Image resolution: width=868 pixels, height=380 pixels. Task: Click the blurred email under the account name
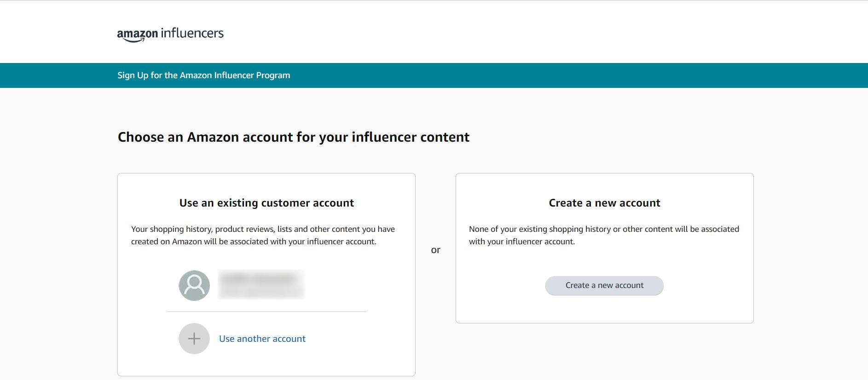click(260, 294)
